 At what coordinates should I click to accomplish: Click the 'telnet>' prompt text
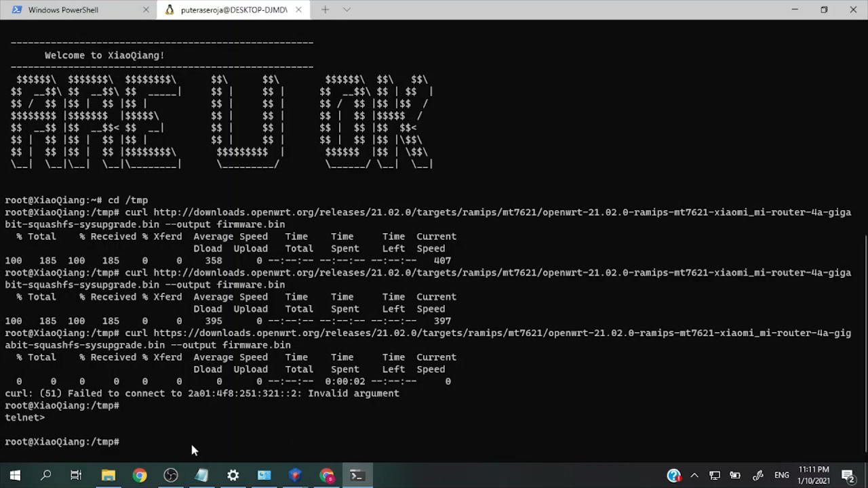pyautogui.click(x=25, y=418)
